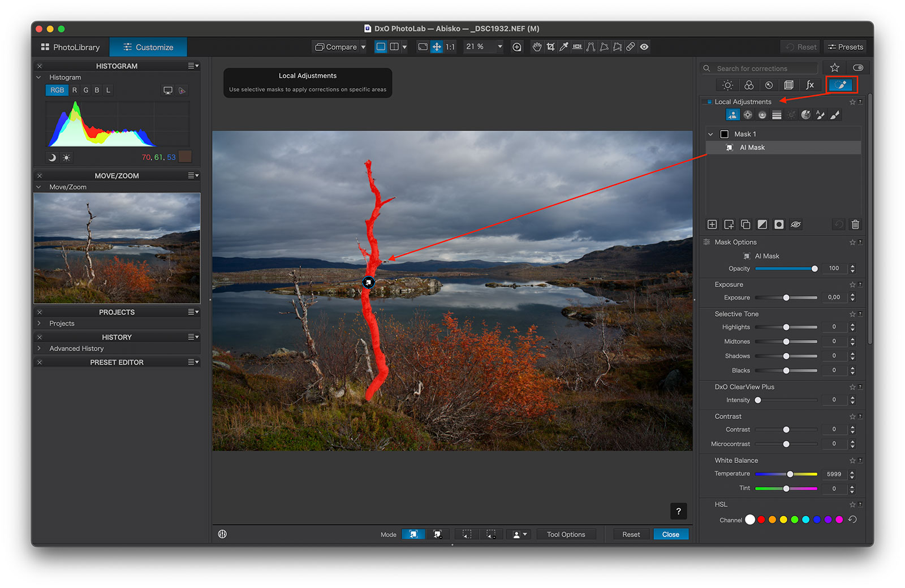The image size is (905, 588).
Task: Fit image to screen
Action: [x=423, y=47]
